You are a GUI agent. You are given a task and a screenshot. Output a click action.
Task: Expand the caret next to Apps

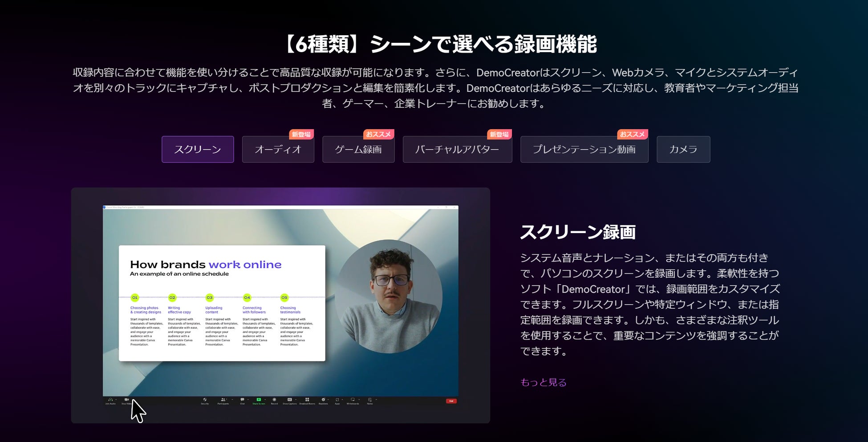(342, 400)
